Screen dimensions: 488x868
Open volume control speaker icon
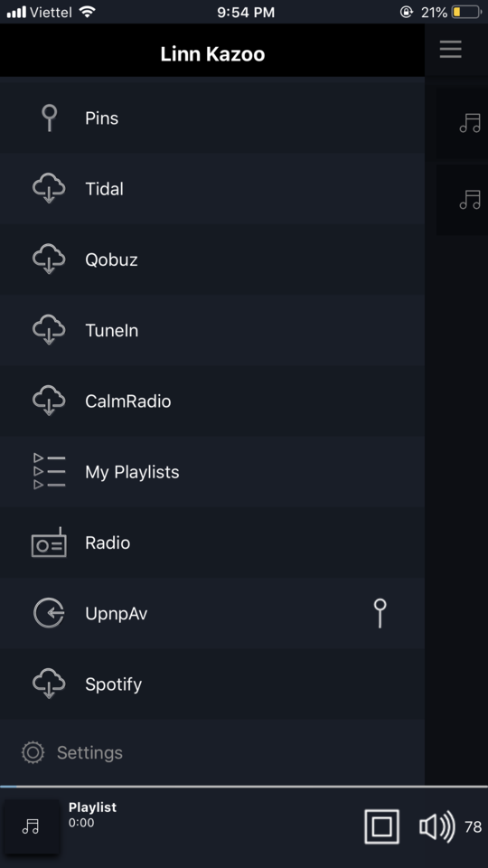pos(436,826)
